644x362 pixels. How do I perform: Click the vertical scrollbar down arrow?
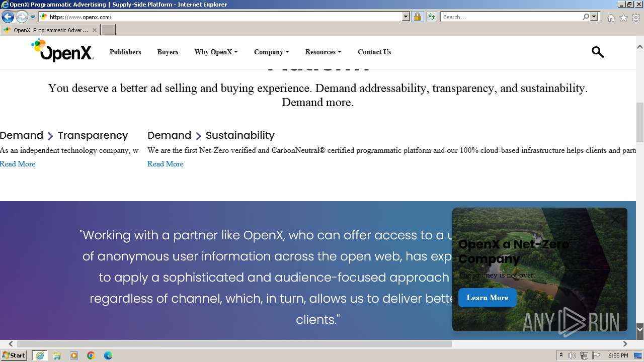639,329
